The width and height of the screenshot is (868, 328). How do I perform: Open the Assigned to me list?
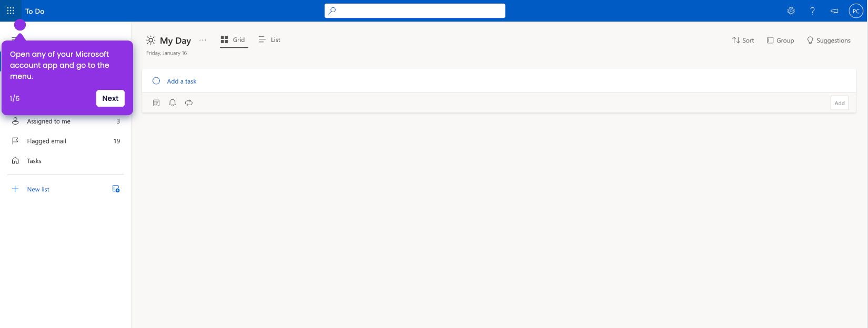[x=66, y=121]
